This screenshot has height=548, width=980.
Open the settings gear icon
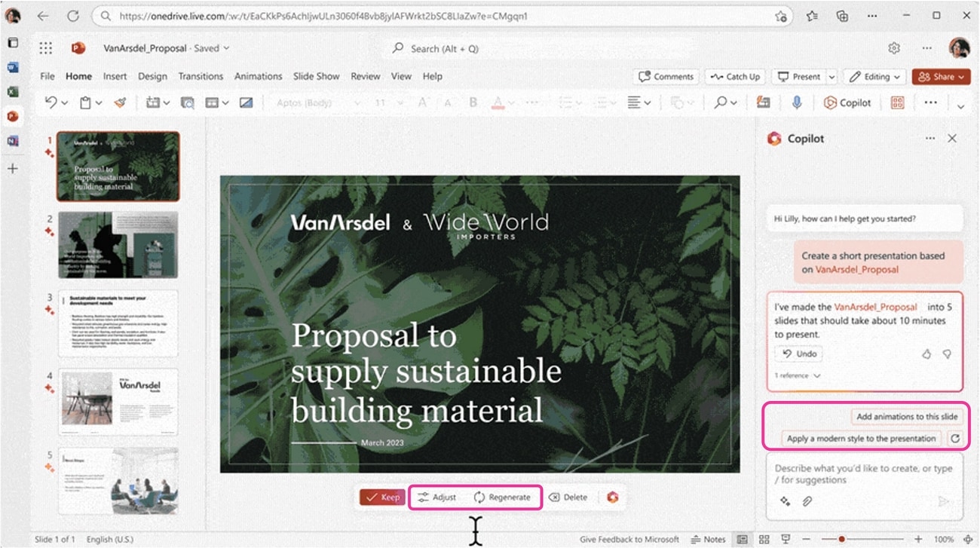tap(894, 48)
